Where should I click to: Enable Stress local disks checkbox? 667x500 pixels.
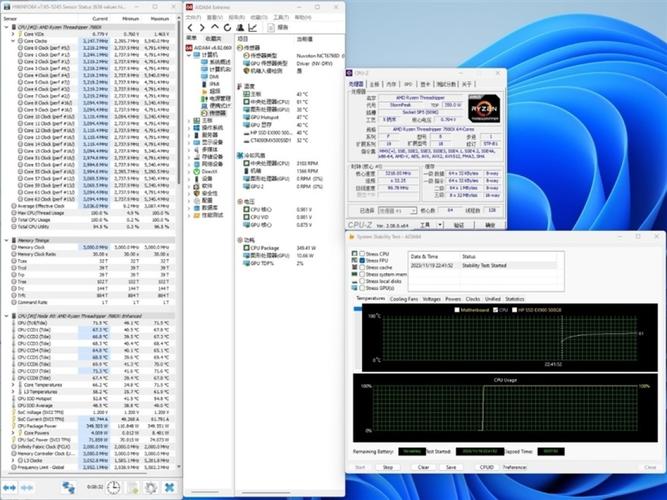click(362, 281)
